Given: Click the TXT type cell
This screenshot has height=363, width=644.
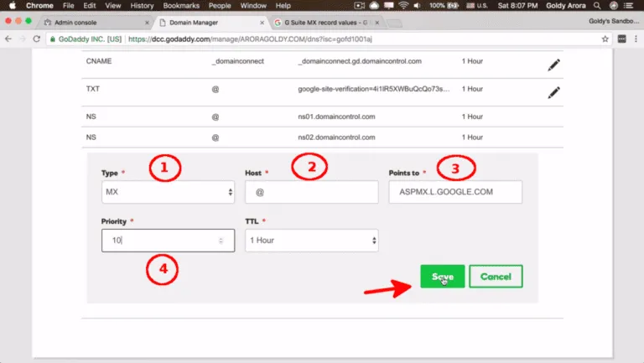Looking at the screenshot, I should [x=93, y=89].
